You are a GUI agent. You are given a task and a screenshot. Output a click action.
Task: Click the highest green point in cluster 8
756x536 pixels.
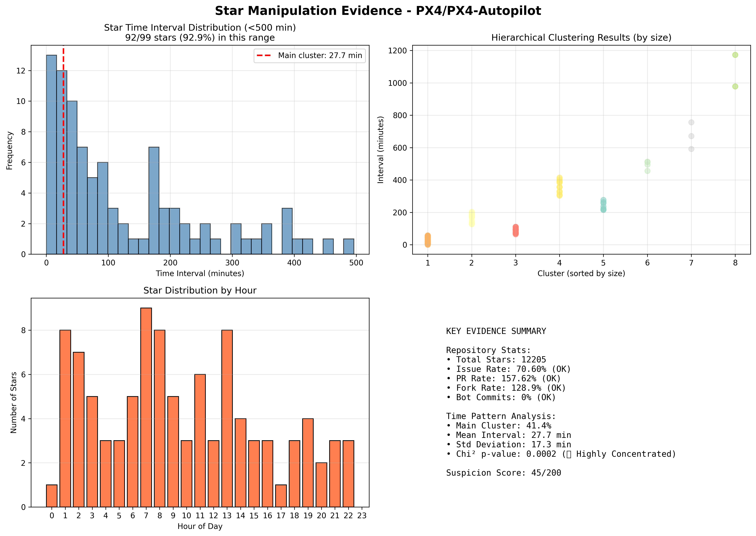click(x=735, y=55)
